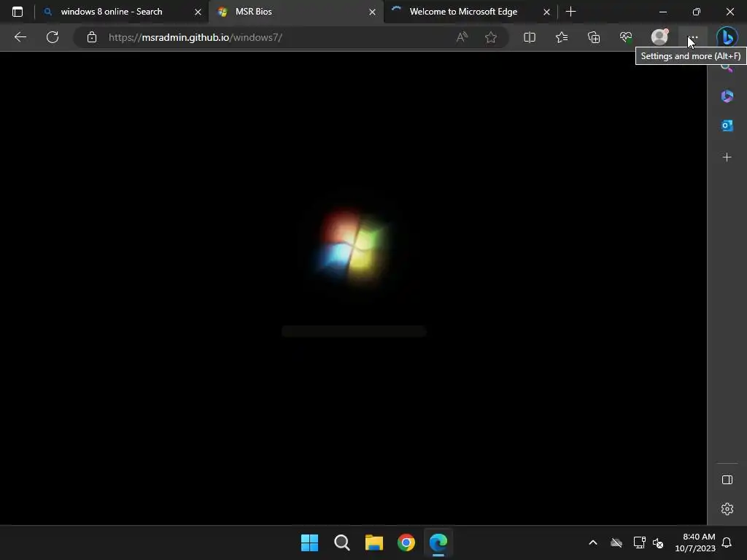Close the windows 8 online - Search tab
The height and width of the screenshot is (560, 747).
198,12
